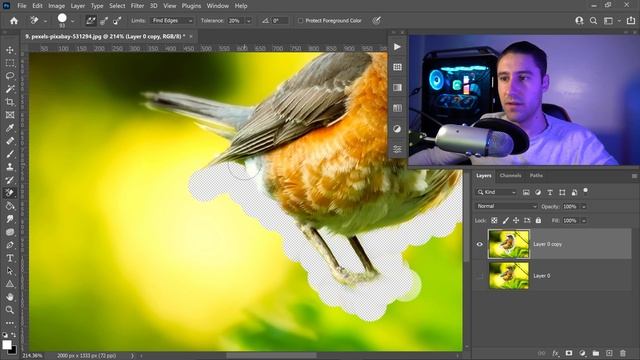Open the Plugins menu
The image size is (640, 360).
(x=191, y=6)
